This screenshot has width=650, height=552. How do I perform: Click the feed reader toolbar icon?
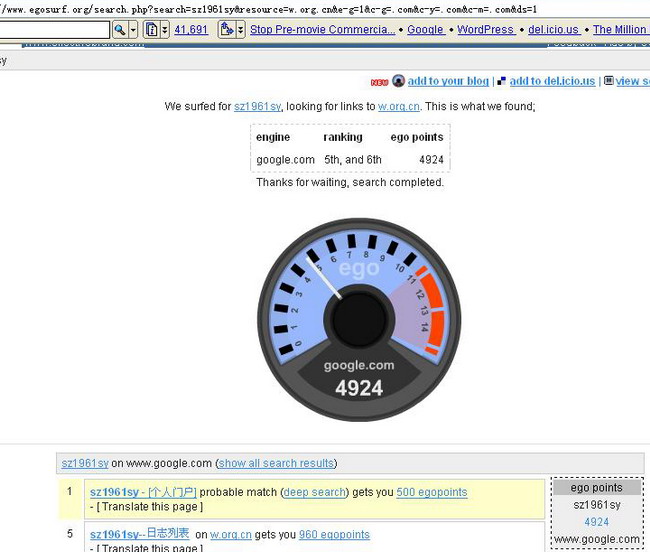pos(226,30)
